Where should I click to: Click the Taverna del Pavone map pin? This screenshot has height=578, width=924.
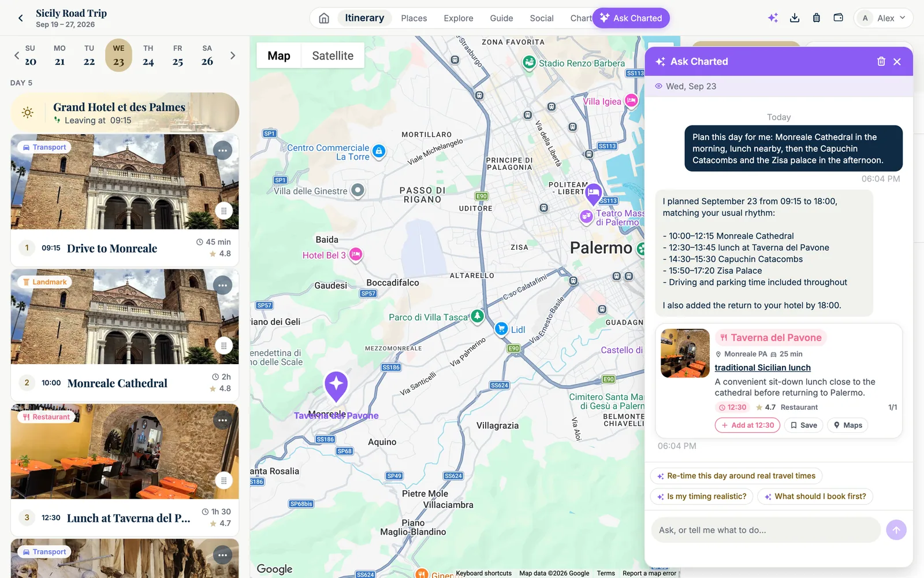336,386
